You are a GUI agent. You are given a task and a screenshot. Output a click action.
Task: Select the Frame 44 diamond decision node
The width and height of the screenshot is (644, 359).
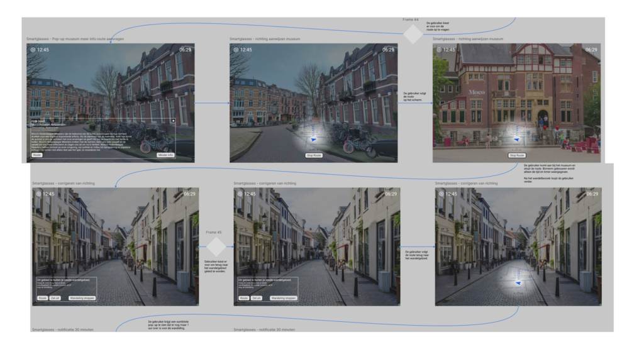pyautogui.click(x=413, y=33)
